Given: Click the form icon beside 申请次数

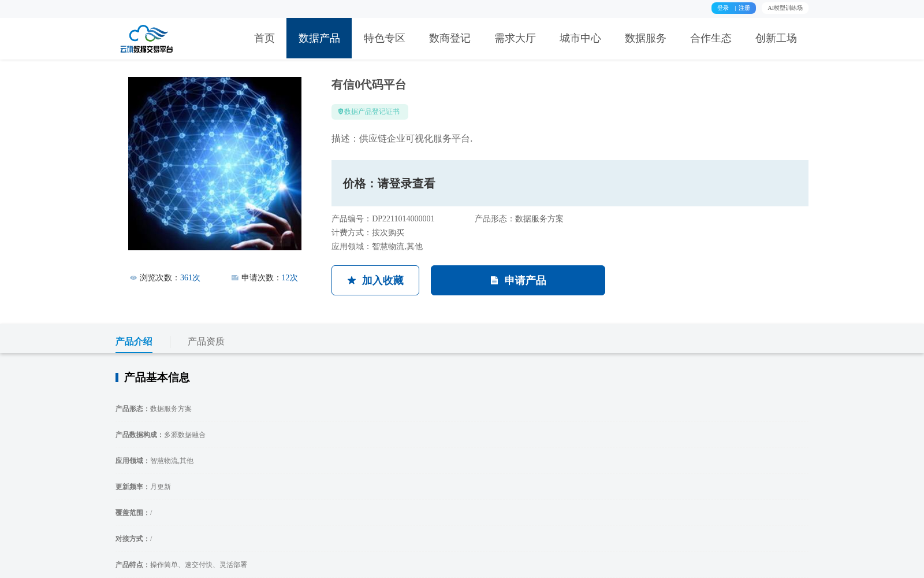Looking at the screenshot, I should pyautogui.click(x=235, y=278).
